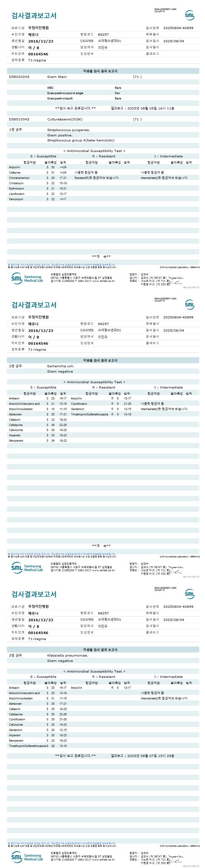Click Trimethoprim/Sulfamethoxazole in the E. coli resistant list
The width and height of the screenshot is (205, 868).
[89, 414]
